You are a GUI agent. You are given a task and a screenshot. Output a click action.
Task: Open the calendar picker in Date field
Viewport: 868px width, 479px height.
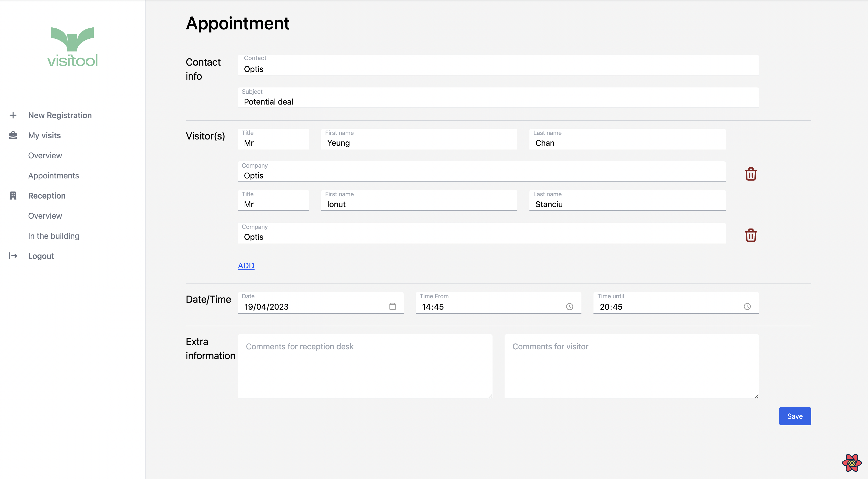click(x=393, y=306)
